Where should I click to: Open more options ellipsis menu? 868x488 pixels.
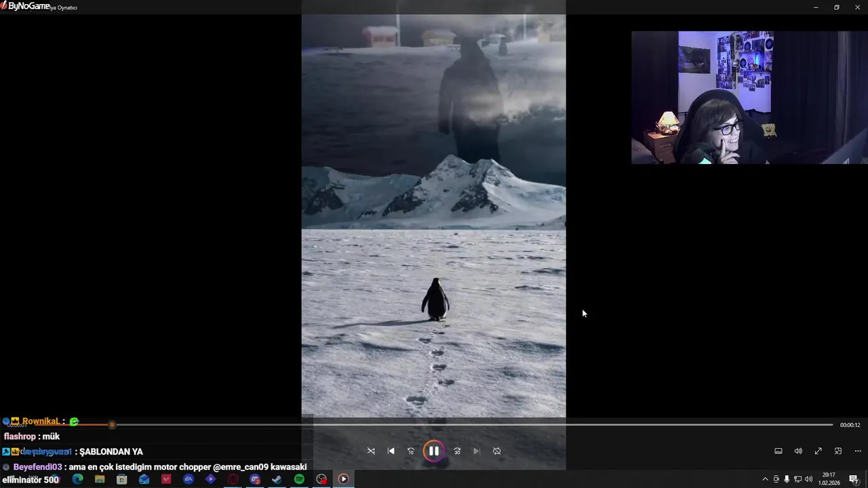click(x=858, y=451)
